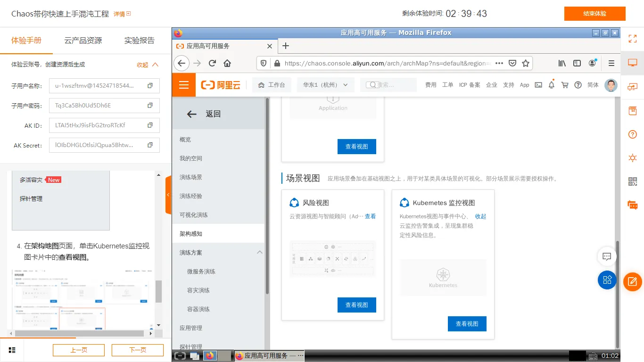Select 概览 in the sidebar
This screenshot has height=362, width=644.
coord(218,140)
